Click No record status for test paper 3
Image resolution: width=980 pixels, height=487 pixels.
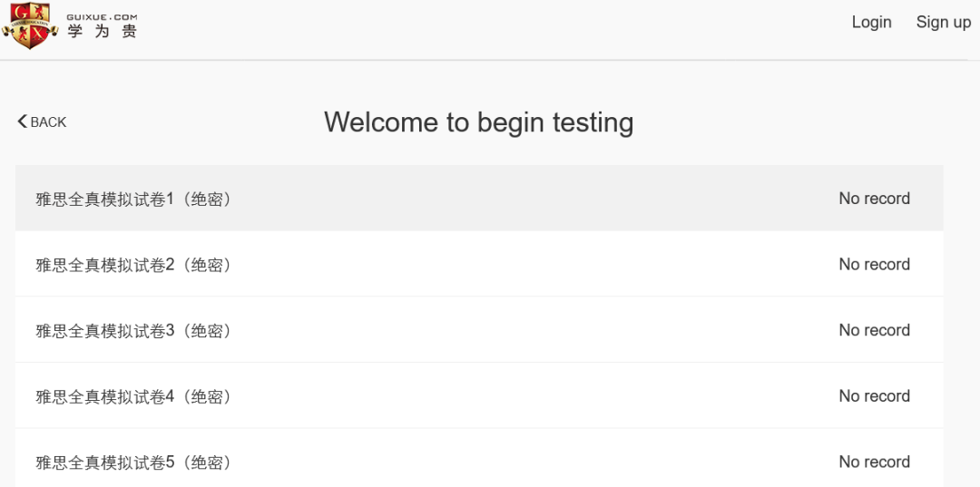[x=875, y=330]
